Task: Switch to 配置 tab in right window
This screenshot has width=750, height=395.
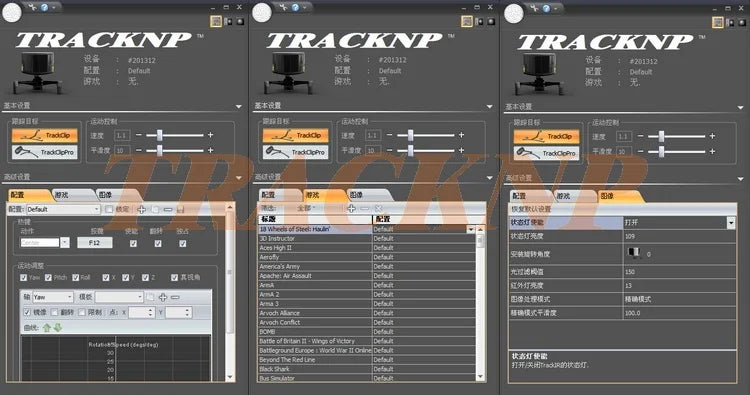Action: (529, 196)
